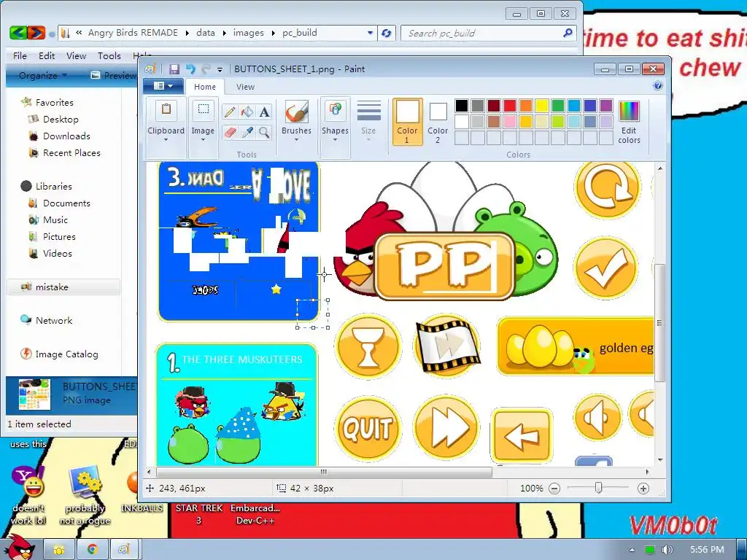Expand the Brushes dropdown arrow
This screenshot has height=560, width=747.
point(296,140)
